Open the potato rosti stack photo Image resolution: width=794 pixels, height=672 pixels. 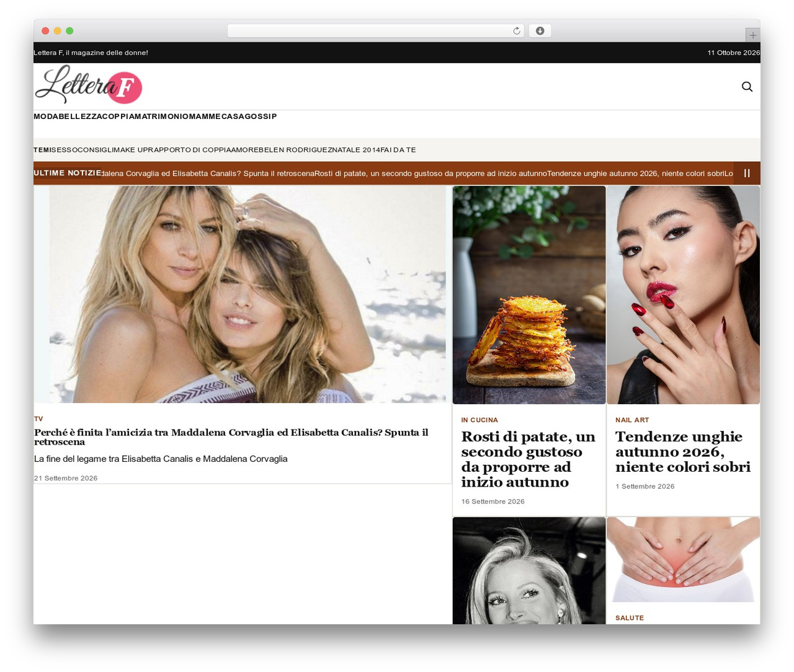(x=529, y=295)
